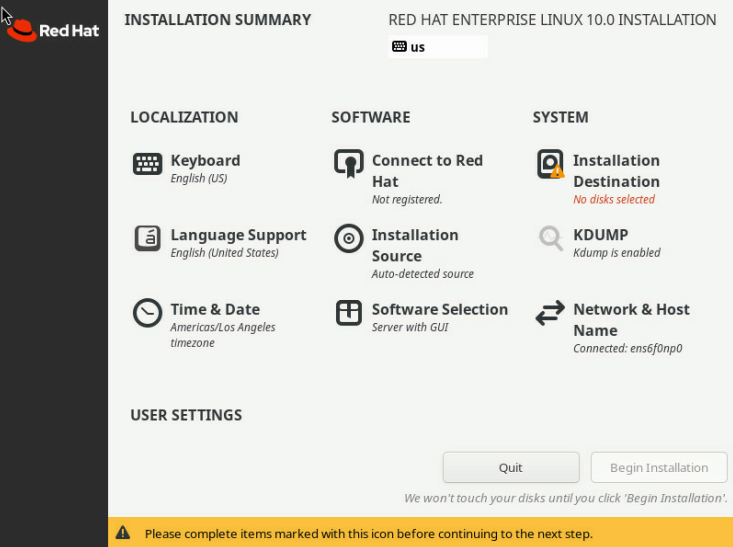Open the Time & Date spoke
The image size is (733, 547).
215,309
